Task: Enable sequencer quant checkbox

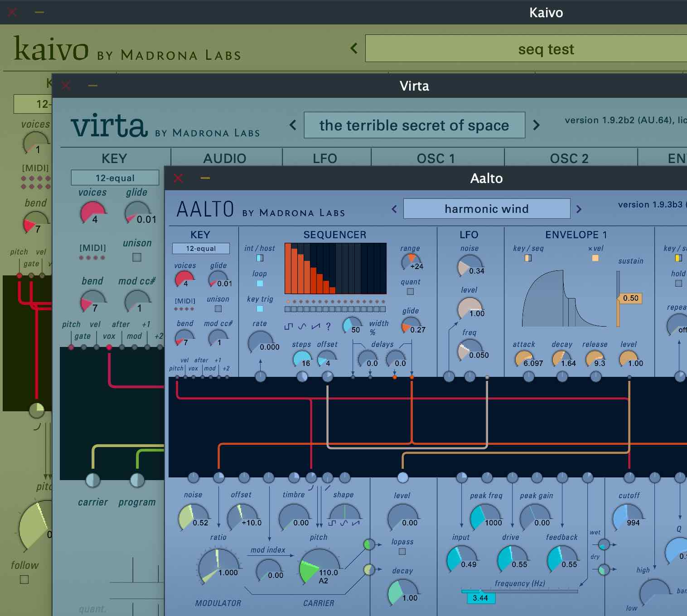Action: (410, 291)
